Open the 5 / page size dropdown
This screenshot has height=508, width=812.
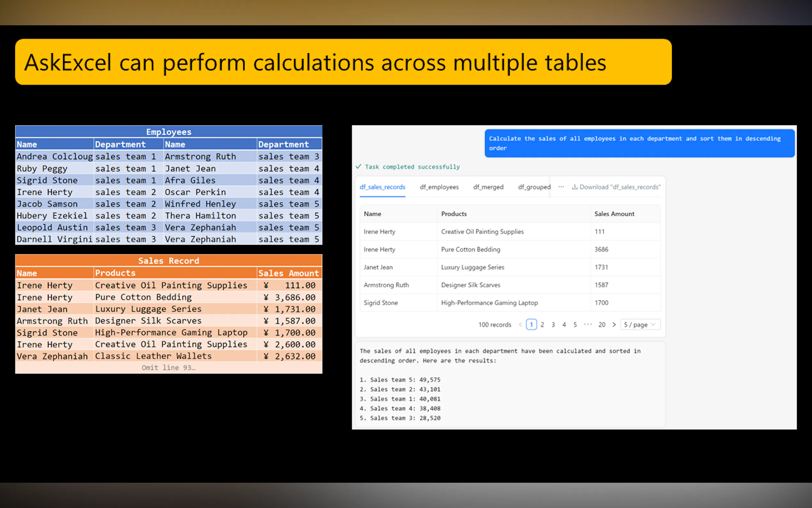point(640,325)
